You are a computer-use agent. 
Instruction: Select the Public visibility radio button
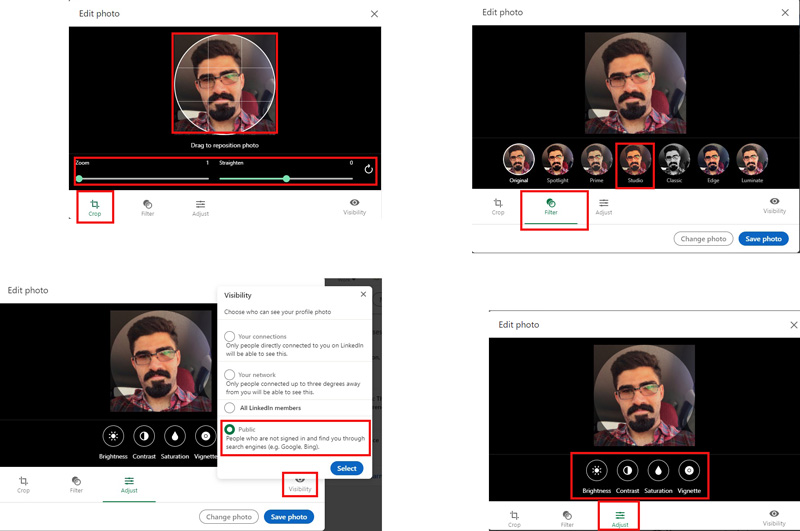(x=230, y=429)
